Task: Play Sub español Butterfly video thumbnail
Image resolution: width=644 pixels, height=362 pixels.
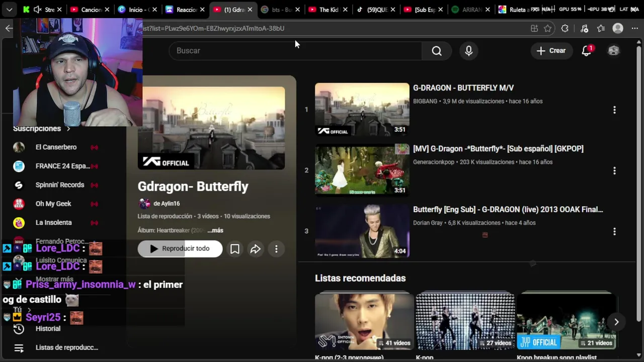Action: pyautogui.click(x=362, y=170)
